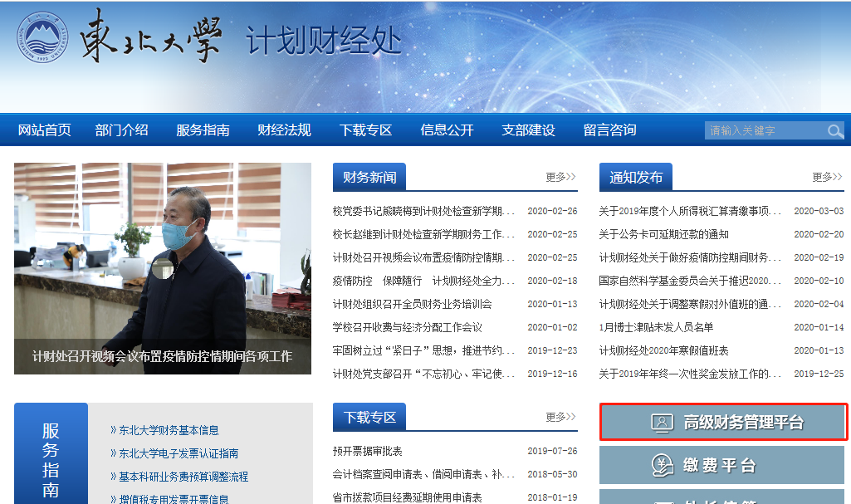This screenshot has width=851, height=504.
Task: Open 高级财务管理平台 button
Action: pos(724,423)
